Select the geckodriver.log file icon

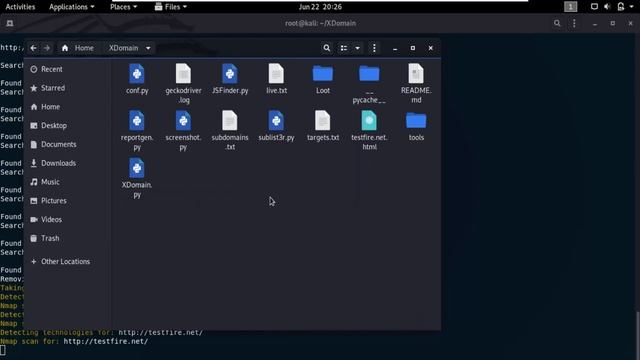183,74
